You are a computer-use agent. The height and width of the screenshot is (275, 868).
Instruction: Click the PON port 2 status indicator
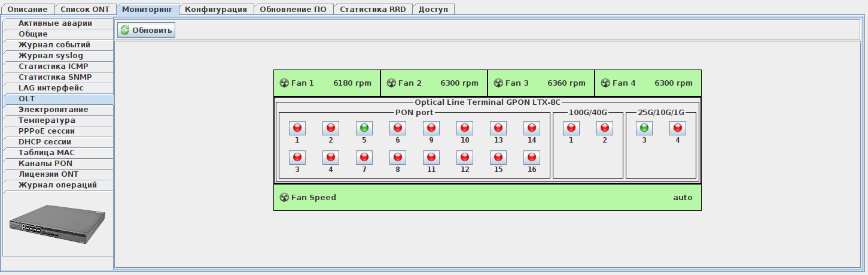pyautogui.click(x=330, y=128)
